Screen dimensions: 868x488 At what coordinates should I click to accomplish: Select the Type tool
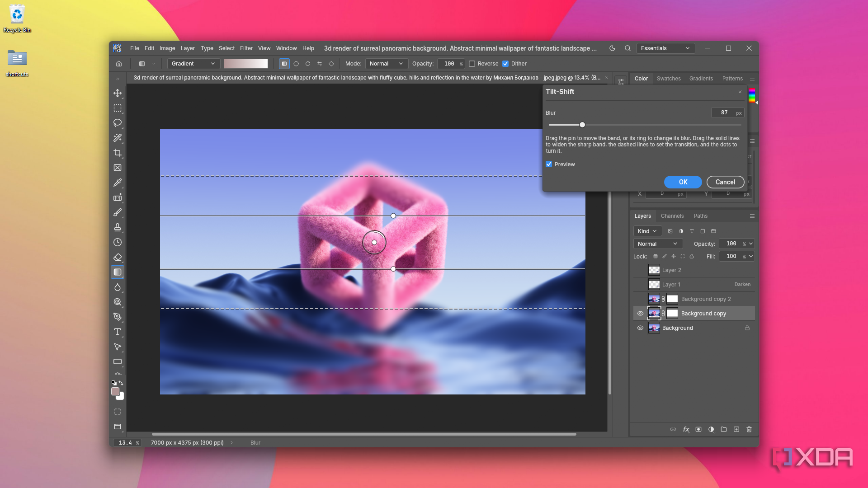tap(118, 332)
